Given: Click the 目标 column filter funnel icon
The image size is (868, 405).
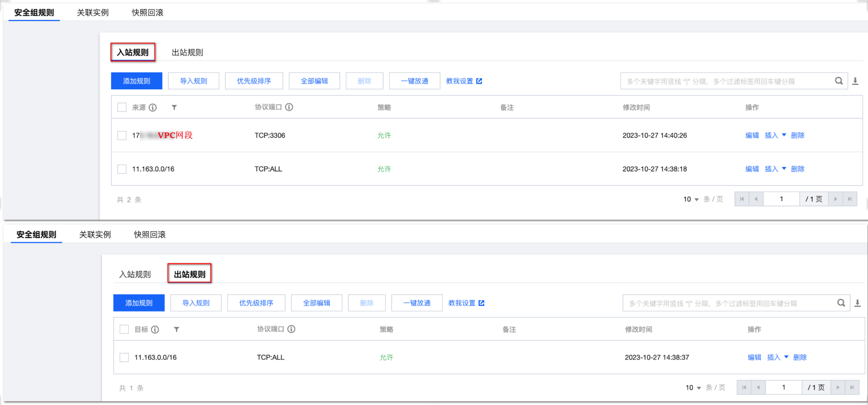Looking at the screenshot, I should (176, 329).
